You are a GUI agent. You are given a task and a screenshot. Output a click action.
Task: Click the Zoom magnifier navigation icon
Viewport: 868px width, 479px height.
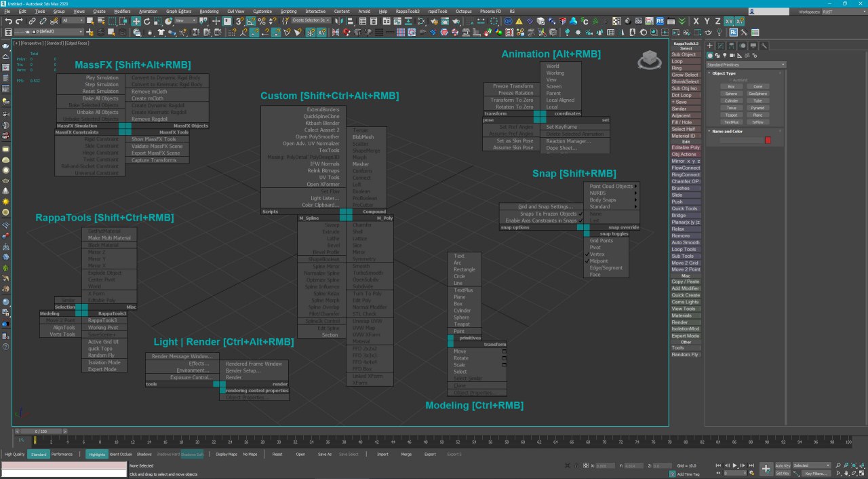pyautogui.click(x=837, y=465)
